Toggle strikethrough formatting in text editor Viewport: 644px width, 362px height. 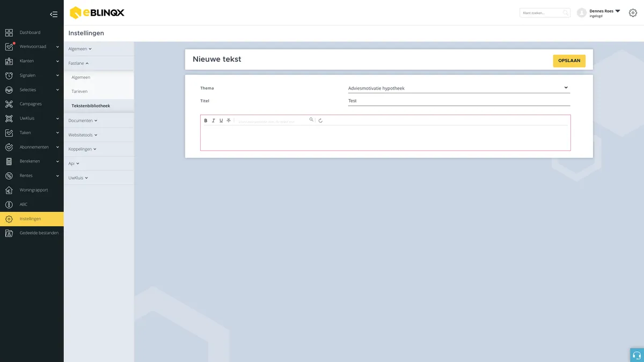(229, 121)
